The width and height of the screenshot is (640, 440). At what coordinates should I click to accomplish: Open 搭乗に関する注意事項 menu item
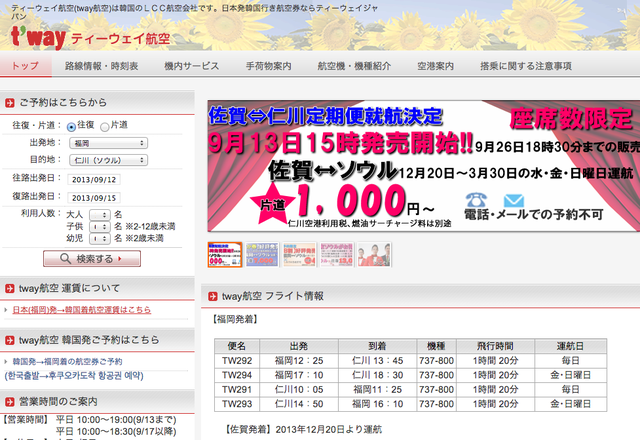[x=526, y=66]
